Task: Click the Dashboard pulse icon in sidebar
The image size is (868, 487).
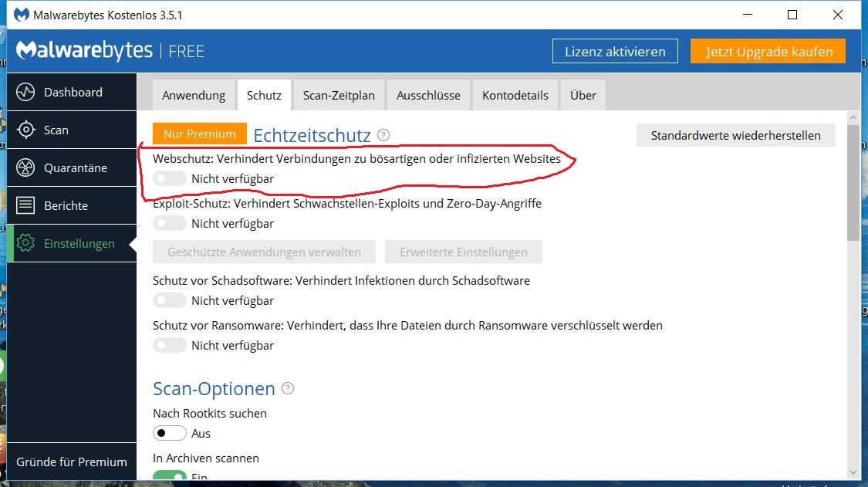Action: tap(25, 92)
